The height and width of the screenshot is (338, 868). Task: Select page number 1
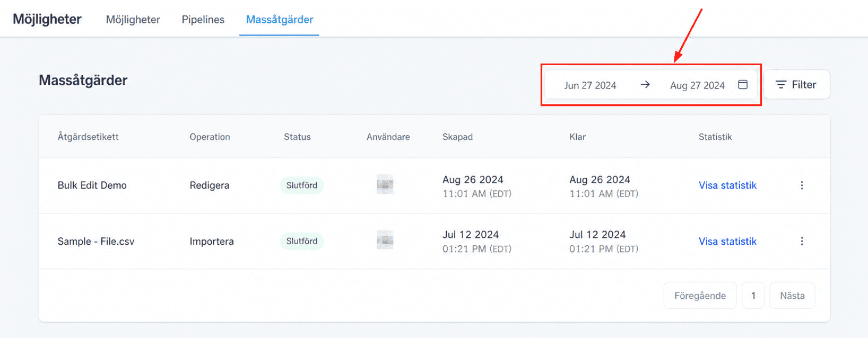(x=753, y=296)
